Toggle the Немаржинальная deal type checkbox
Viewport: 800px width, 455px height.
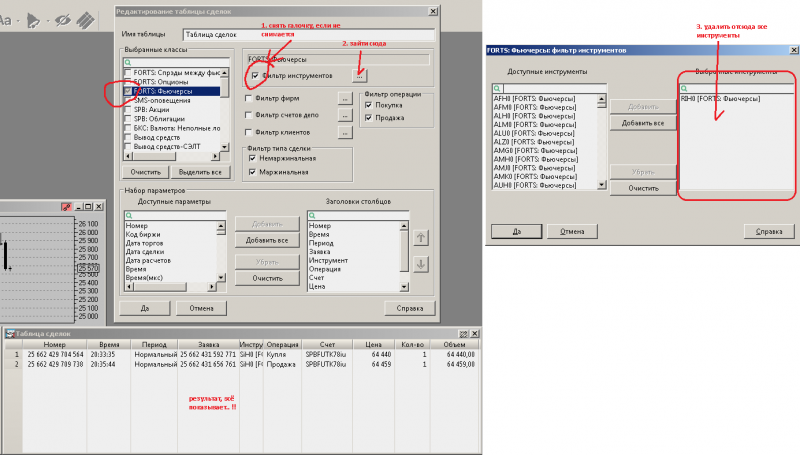[x=252, y=158]
